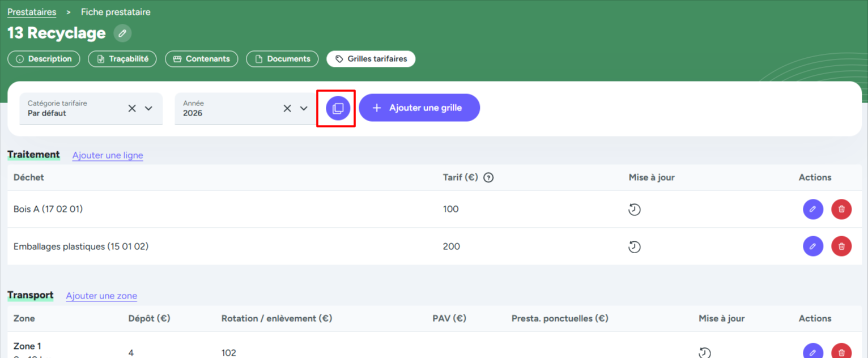Open the Traçabilité tab
868x358 pixels.
pos(122,59)
